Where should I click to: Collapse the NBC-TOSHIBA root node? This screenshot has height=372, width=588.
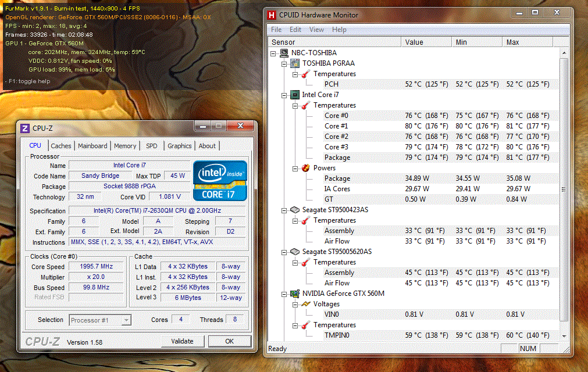[x=273, y=53]
